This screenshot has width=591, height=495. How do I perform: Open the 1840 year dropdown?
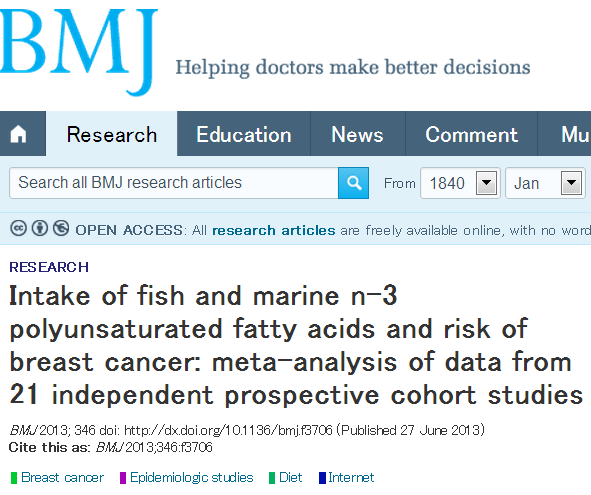[460, 183]
